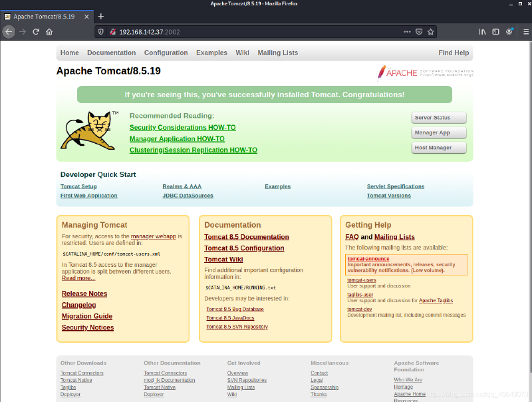Open a new tab with plus icon
Screen dimensions: 532x402
point(101,16)
